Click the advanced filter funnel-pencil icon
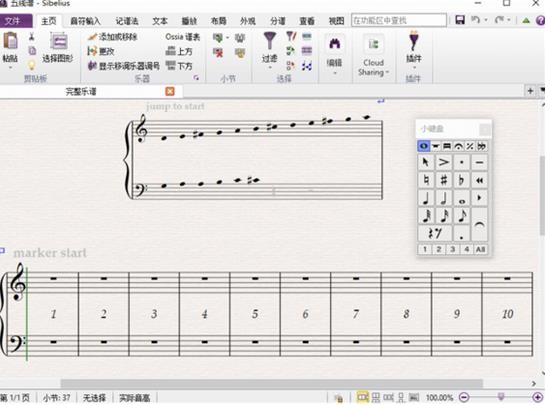This screenshot has height=405, width=545. point(291,36)
